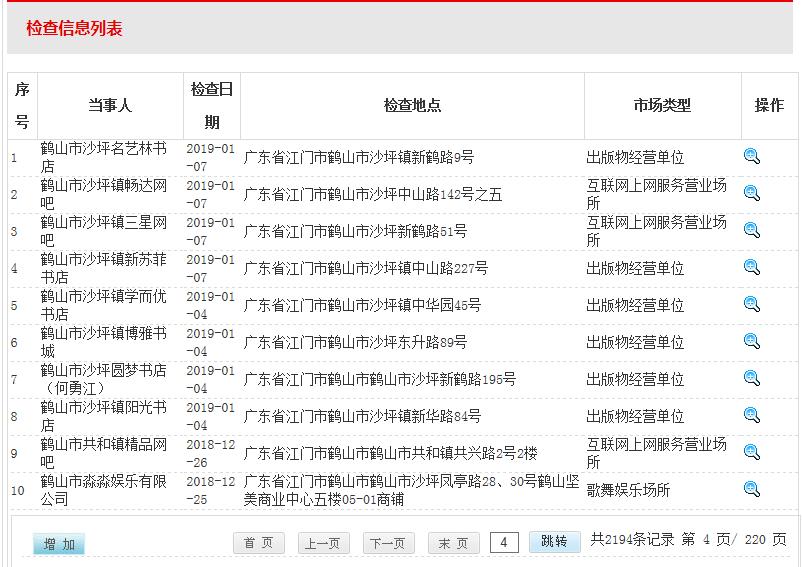This screenshot has height=567, width=802.
Task: Focus the page number input field
Action: 504,542
